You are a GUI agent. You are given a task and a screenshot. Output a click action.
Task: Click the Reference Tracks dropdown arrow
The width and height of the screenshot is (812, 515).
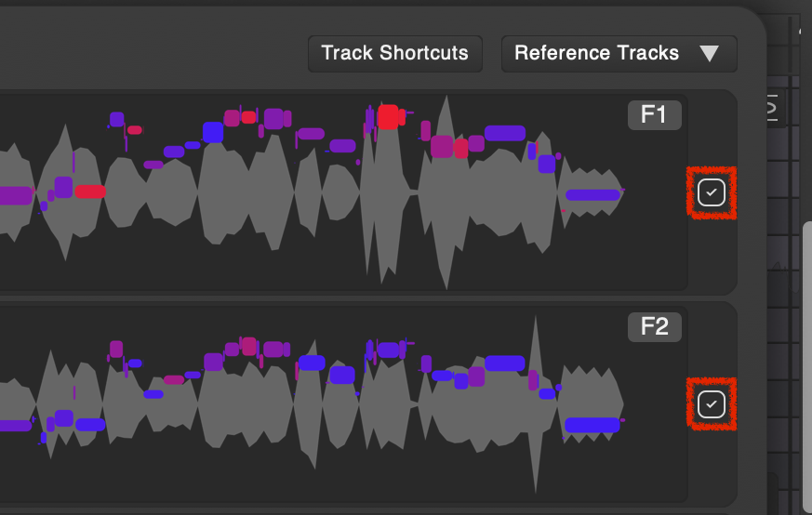tap(710, 54)
